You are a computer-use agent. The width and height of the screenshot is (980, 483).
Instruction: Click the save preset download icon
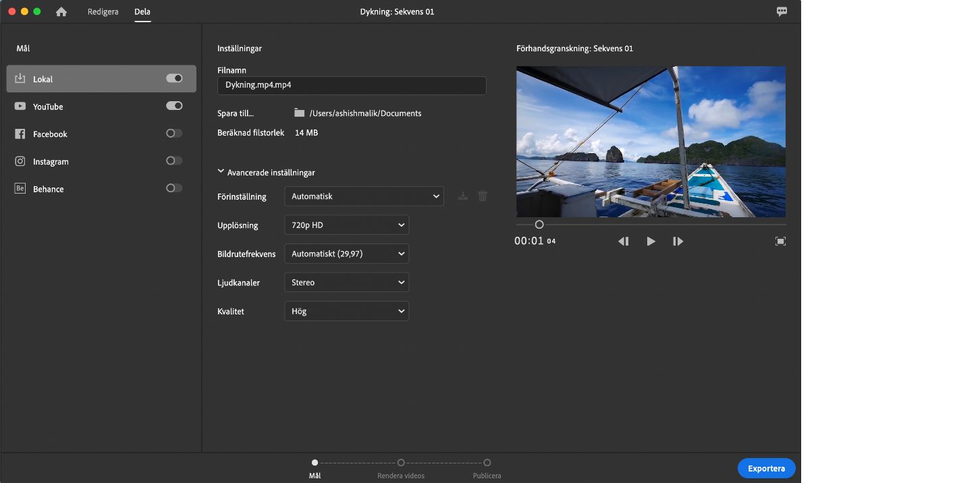pos(463,196)
